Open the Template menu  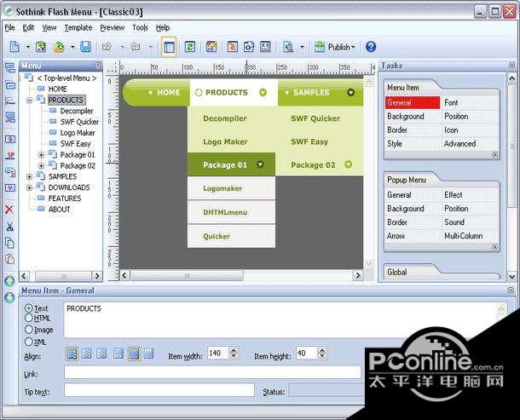[78, 28]
